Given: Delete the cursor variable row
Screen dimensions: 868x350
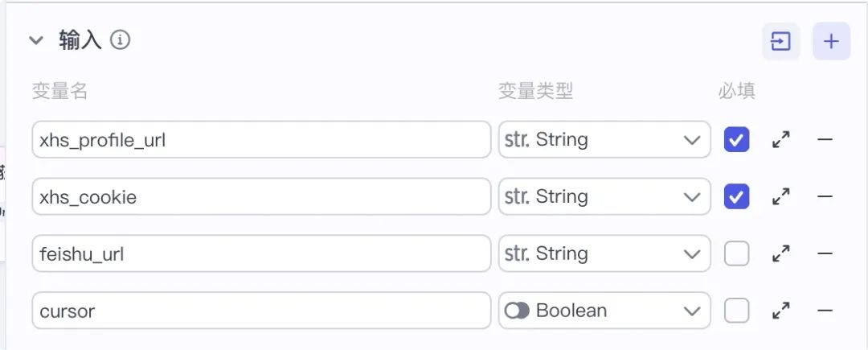Looking at the screenshot, I should point(825,311).
